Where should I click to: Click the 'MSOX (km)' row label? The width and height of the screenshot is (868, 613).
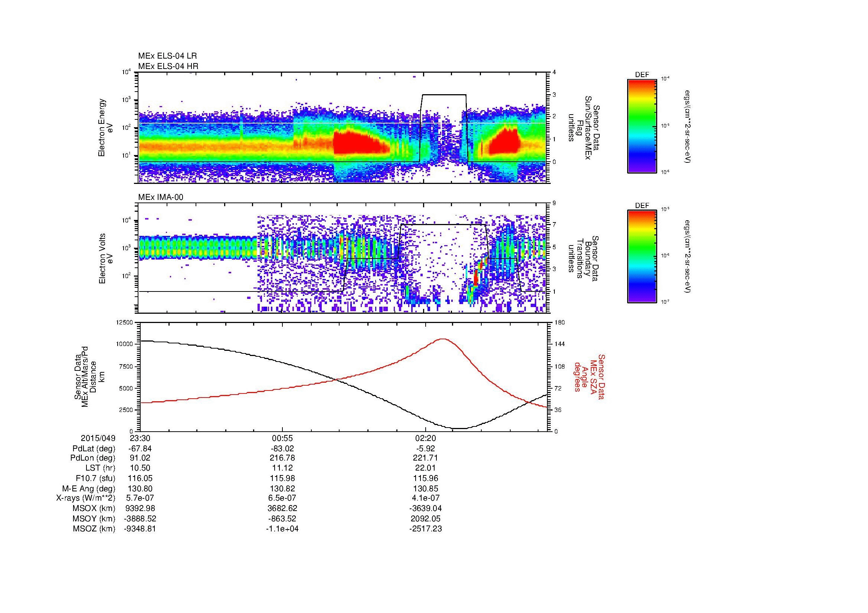pos(94,508)
